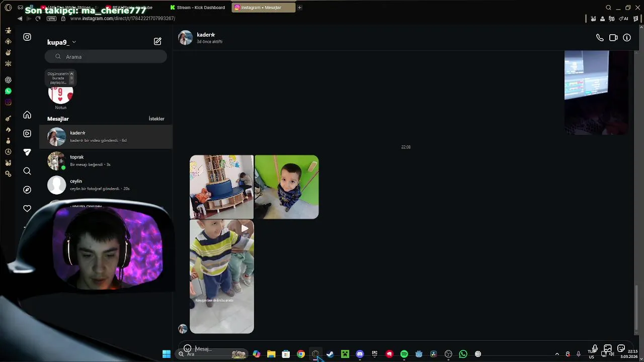Switch to Stream - Kick Dashboard tab
Viewport: 644px width, 362px height.
pos(198,8)
